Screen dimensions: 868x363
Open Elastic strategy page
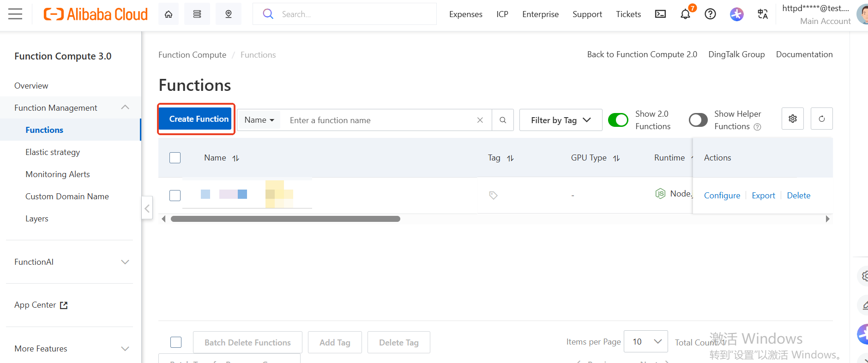click(53, 152)
